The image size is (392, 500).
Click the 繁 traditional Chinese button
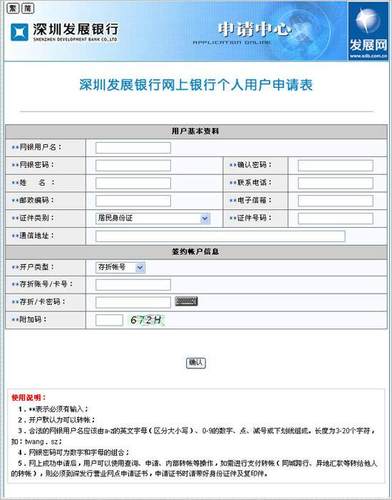tap(13, 8)
